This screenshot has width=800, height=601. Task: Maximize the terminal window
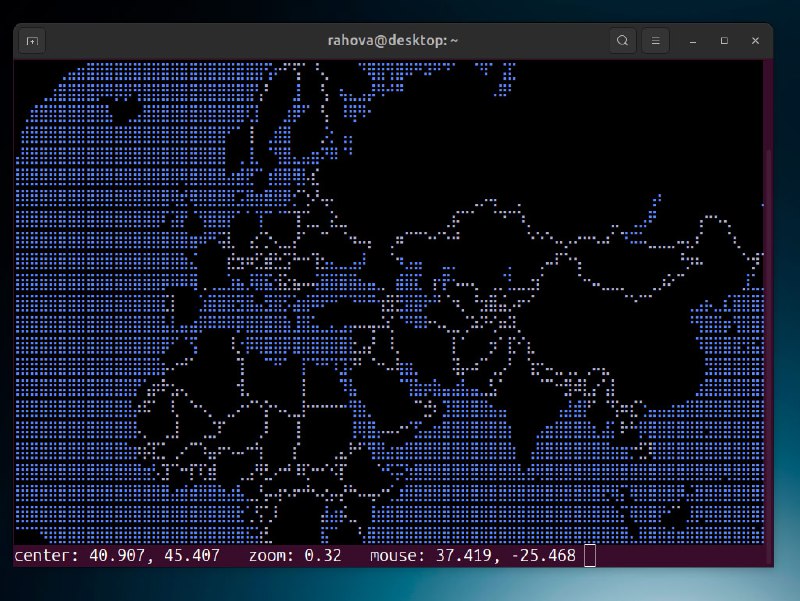coord(724,41)
